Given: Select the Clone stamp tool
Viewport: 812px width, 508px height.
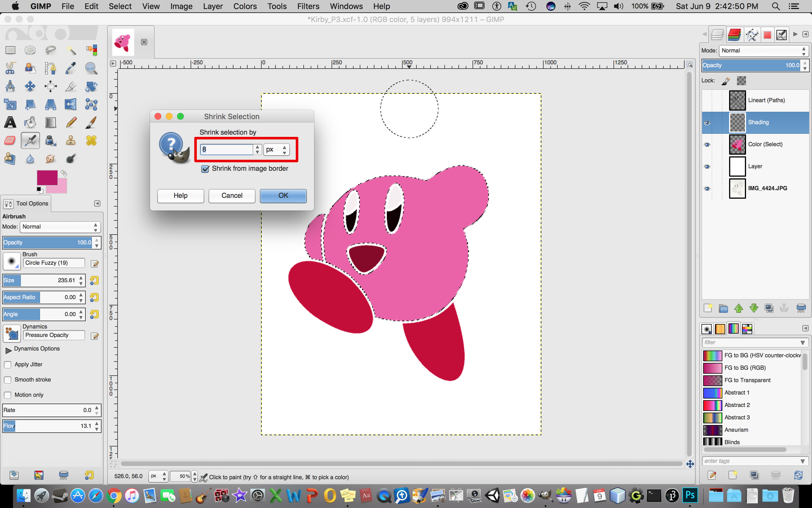Looking at the screenshot, I should pyautogui.click(x=71, y=141).
